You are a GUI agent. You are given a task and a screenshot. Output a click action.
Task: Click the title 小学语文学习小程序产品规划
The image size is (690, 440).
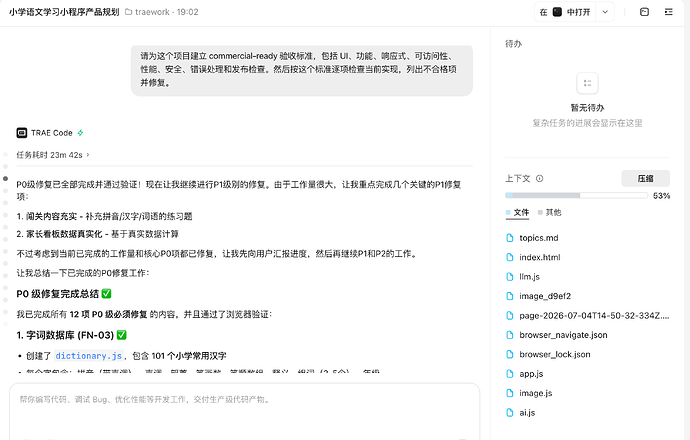pyautogui.click(x=64, y=12)
